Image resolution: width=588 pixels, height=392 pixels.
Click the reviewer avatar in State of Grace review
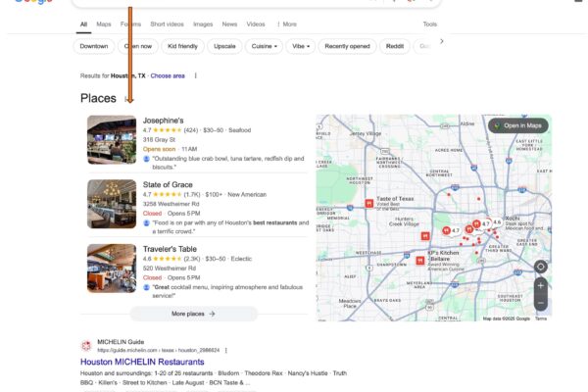click(147, 222)
